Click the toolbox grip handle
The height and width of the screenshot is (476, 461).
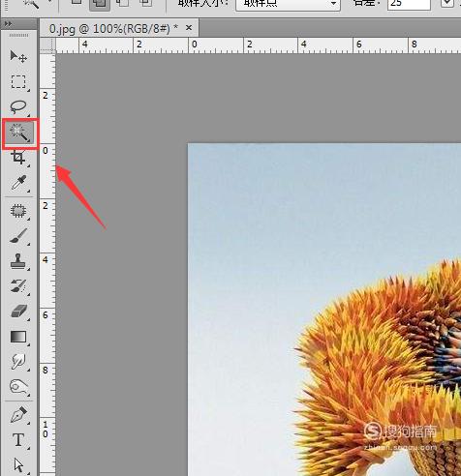click(x=18, y=35)
